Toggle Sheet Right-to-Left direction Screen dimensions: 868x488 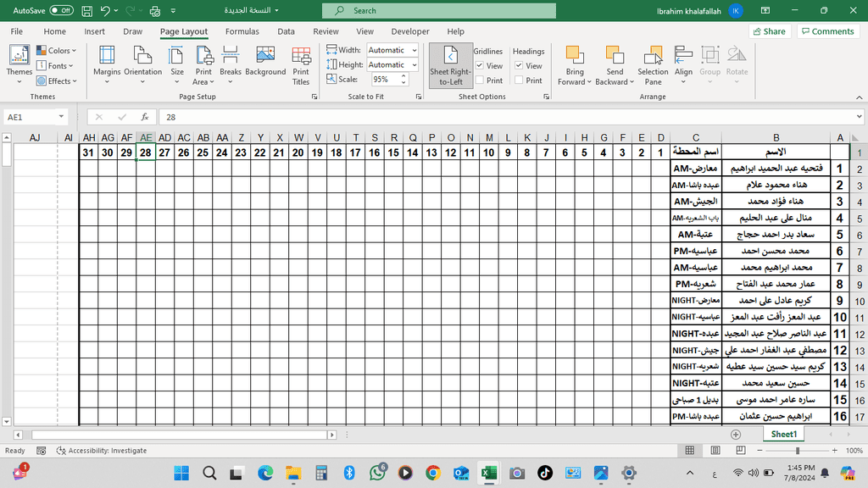450,64
